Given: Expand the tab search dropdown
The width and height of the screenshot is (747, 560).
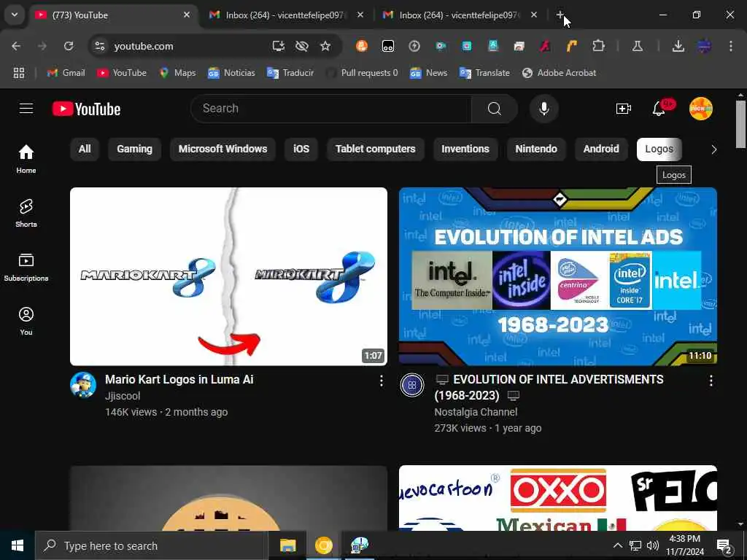Looking at the screenshot, I should click(x=15, y=15).
